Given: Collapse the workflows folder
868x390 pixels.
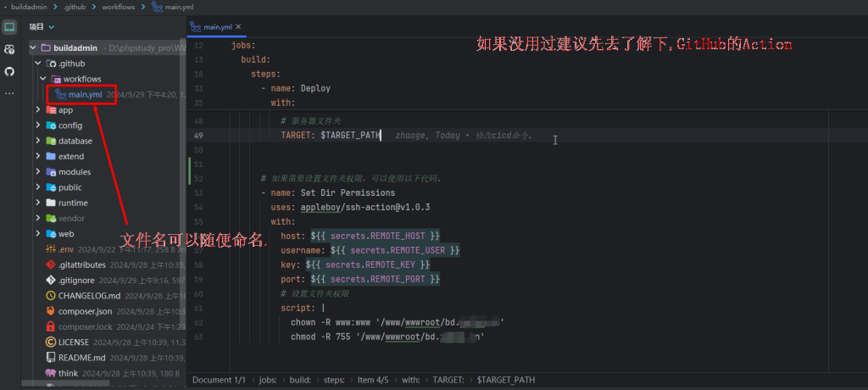Looking at the screenshot, I should pos(43,79).
